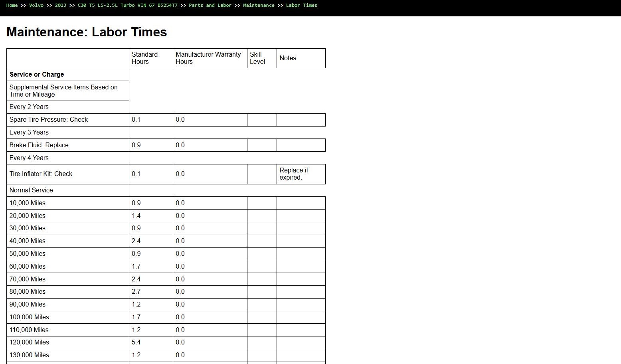Open the Volvo breadcrumb link
The image size is (621, 364).
(36, 5)
